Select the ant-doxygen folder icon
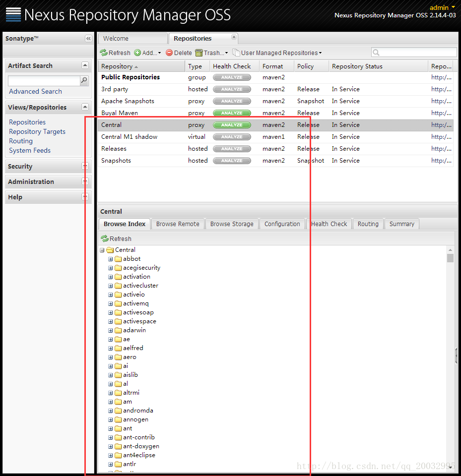The image size is (461, 476). (x=118, y=447)
